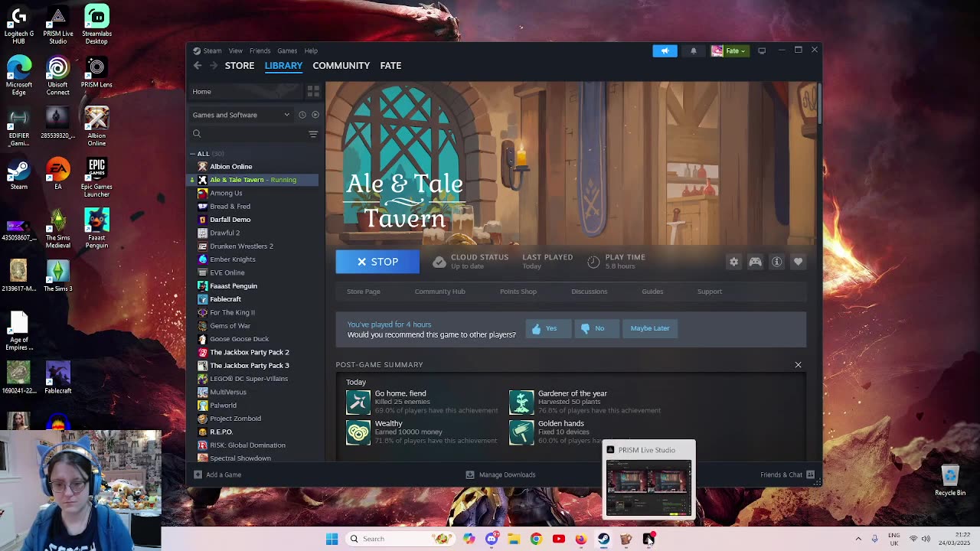Open Manage Downloads

(501, 474)
